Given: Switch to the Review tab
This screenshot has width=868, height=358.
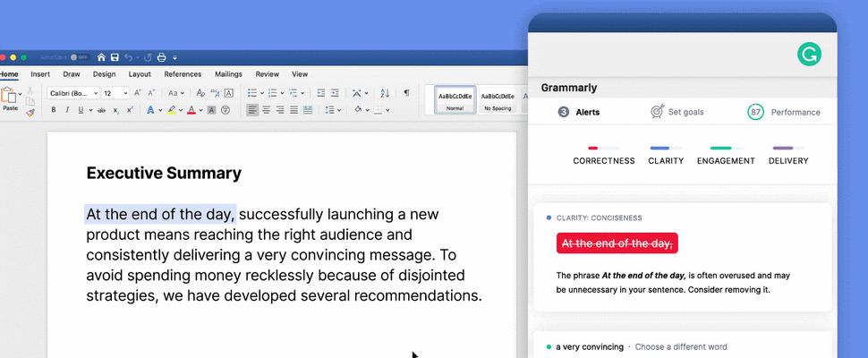Looking at the screenshot, I should (x=268, y=74).
